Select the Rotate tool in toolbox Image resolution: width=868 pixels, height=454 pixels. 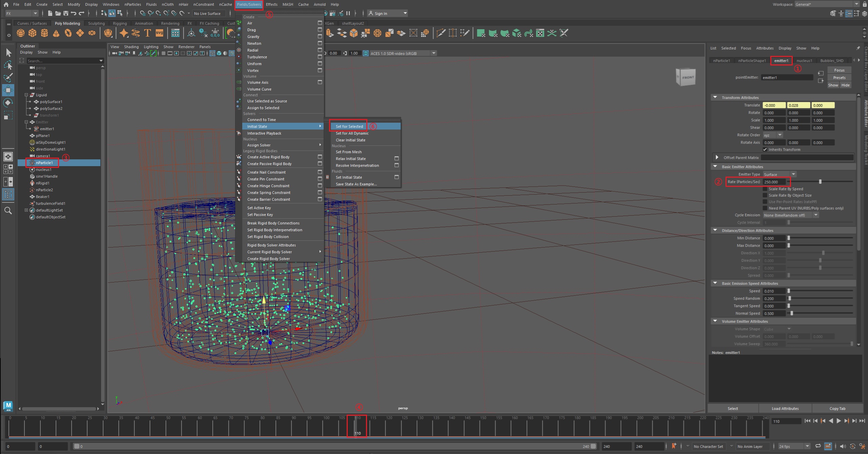tap(8, 103)
